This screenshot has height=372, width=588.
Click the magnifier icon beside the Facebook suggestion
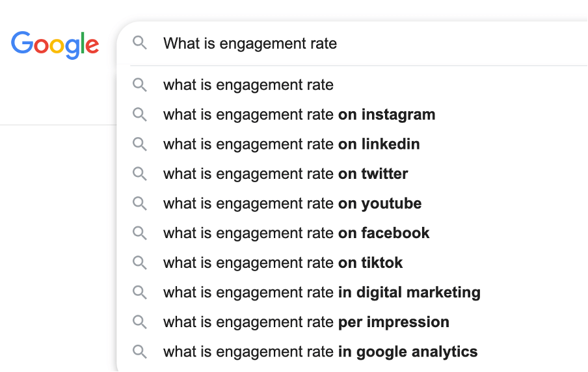point(140,233)
